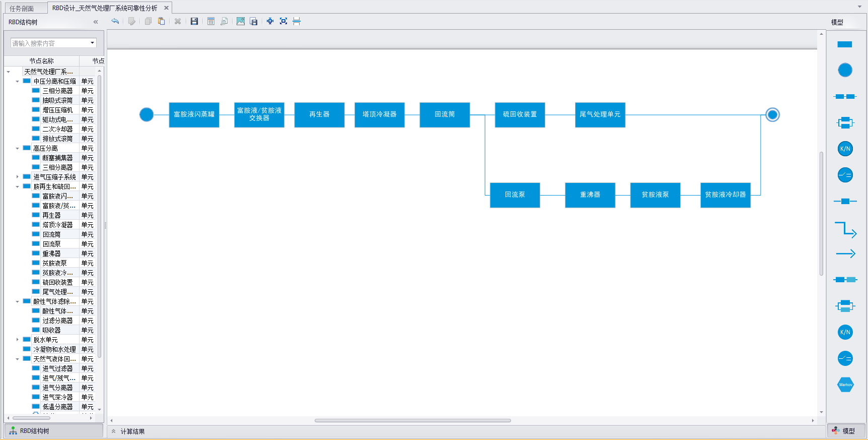Image resolution: width=868 pixels, height=440 pixels.
Task: Click the blue four-arrow center view icon
Action: [x=270, y=21]
